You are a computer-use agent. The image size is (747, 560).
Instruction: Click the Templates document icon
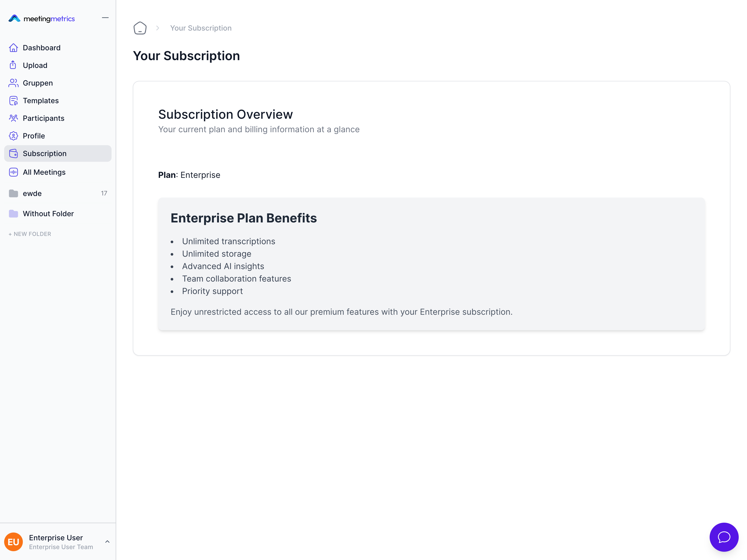[x=13, y=101]
